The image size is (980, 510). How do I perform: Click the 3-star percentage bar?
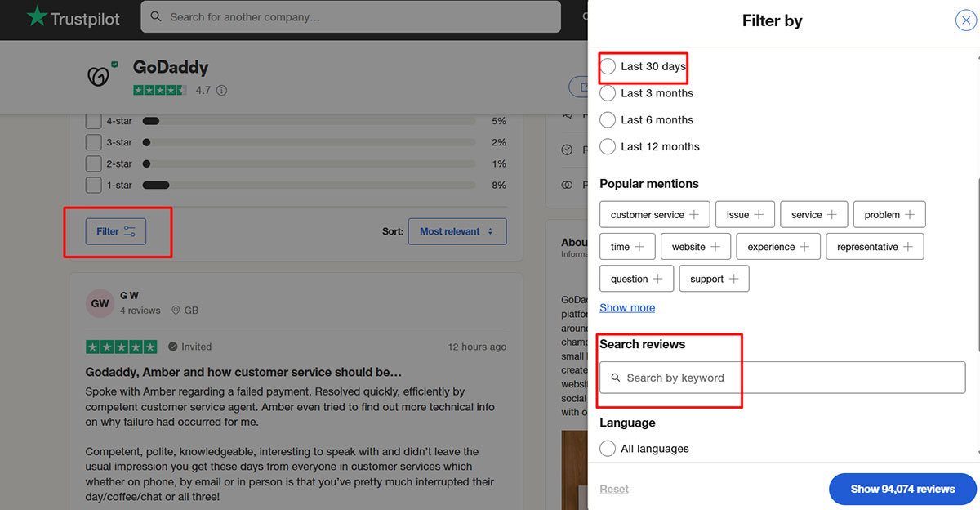coord(309,142)
